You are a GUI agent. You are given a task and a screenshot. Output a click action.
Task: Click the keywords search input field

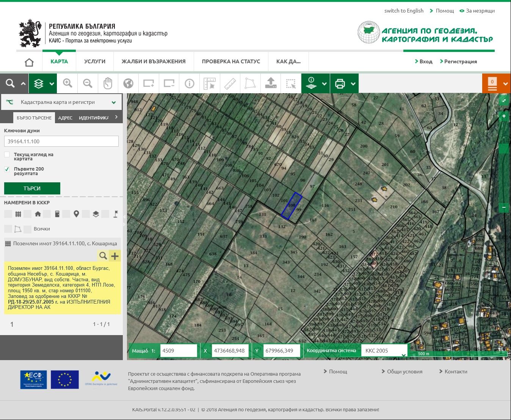coord(61,141)
